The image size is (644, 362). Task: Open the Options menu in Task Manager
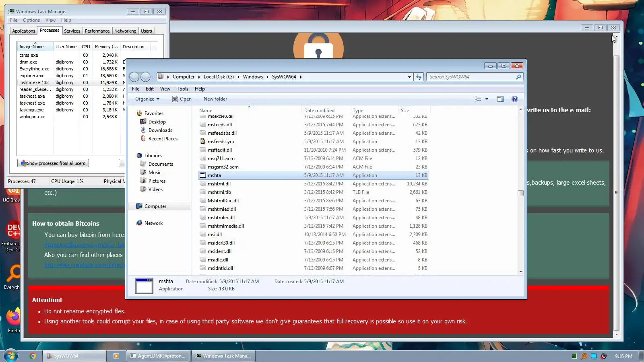pyautogui.click(x=31, y=20)
